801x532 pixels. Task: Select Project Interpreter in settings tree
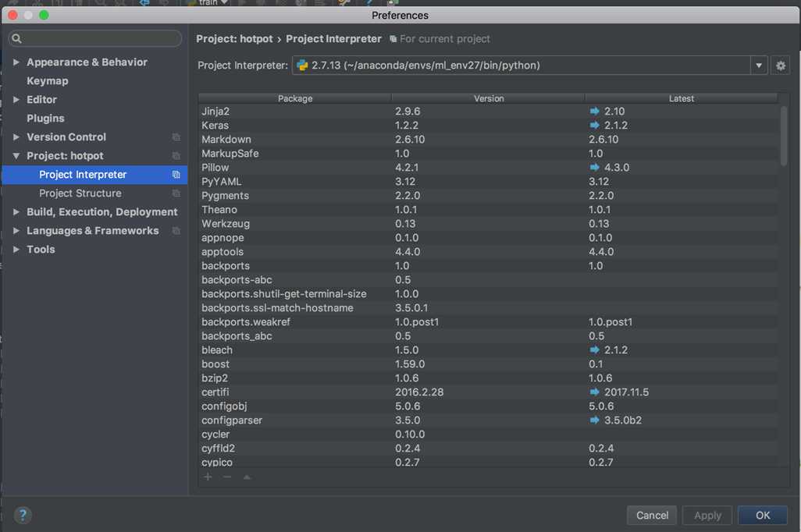point(94,175)
